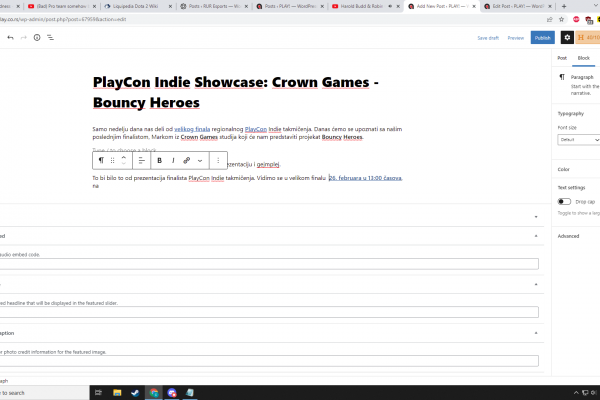Open the editor settings gear icon
Screen dimensions: 600x400
click(567, 38)
